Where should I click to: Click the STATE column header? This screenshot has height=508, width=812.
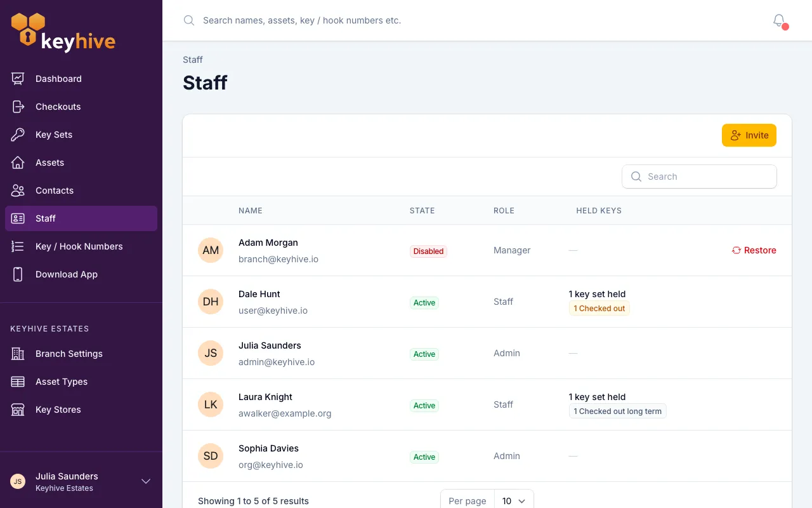point(422,210)
